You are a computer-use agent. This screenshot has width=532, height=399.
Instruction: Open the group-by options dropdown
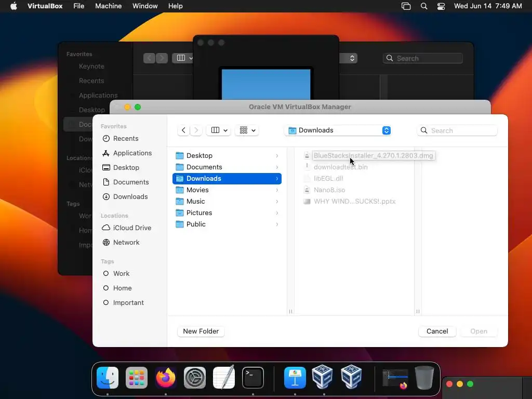tap(247, 130)
